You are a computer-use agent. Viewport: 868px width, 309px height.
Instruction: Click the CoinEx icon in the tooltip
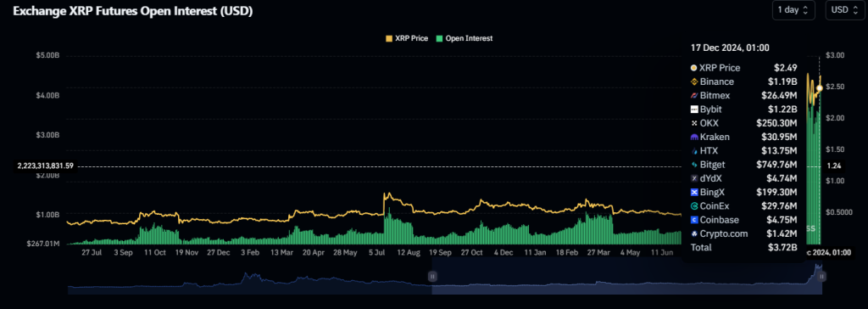pos(694,205)
